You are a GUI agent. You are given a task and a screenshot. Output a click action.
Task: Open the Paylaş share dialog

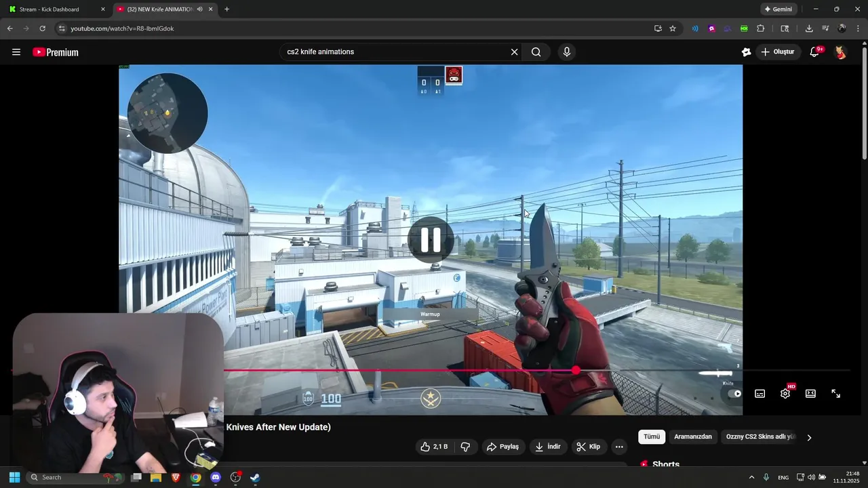(502, 447)
